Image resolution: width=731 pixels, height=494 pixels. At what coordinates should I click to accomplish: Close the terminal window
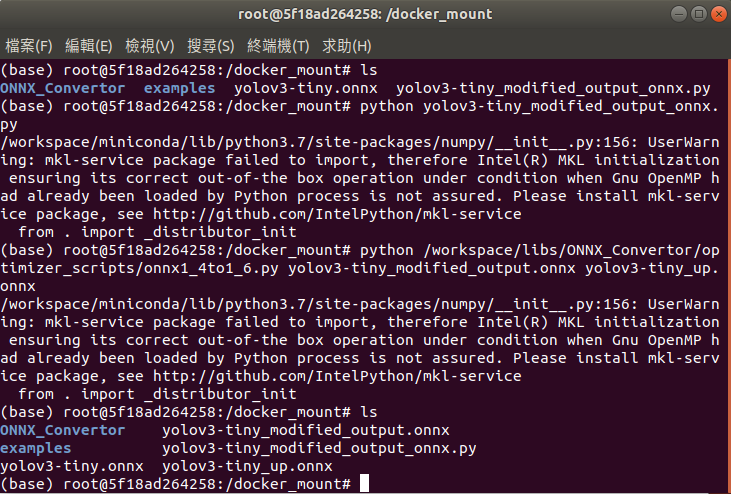[x=719, y=14]
